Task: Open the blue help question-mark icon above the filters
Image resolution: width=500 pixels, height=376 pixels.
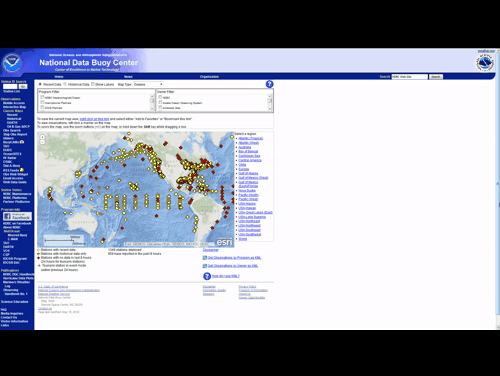Action: [269, 84]
